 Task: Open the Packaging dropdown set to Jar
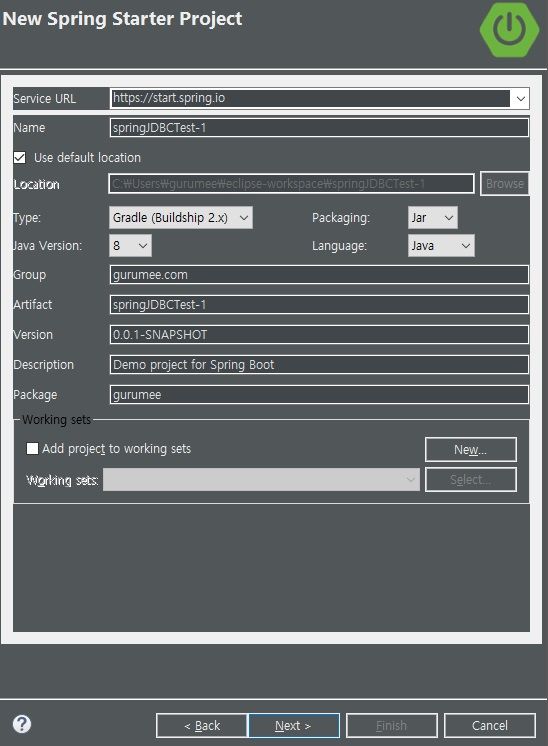[x=432, y=217]
